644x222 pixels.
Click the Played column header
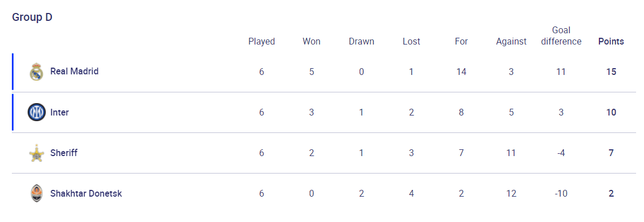(x=262, y=42)
